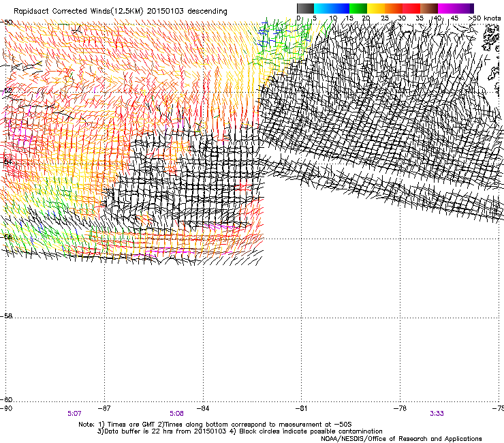Click the -84 longitude axis label
Image resolution: width=504 pixels, height=443 pixels.
[203, 408]
